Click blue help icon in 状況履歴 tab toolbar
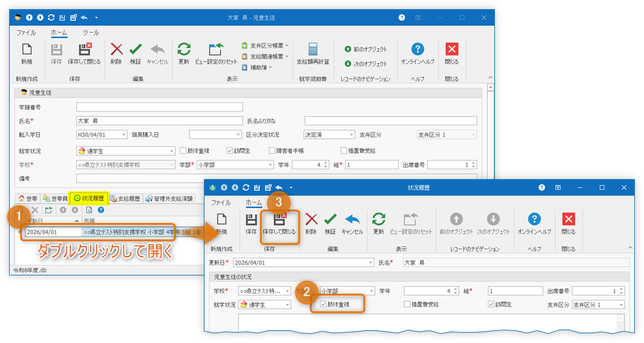644x343 pixels. point(100,210)
